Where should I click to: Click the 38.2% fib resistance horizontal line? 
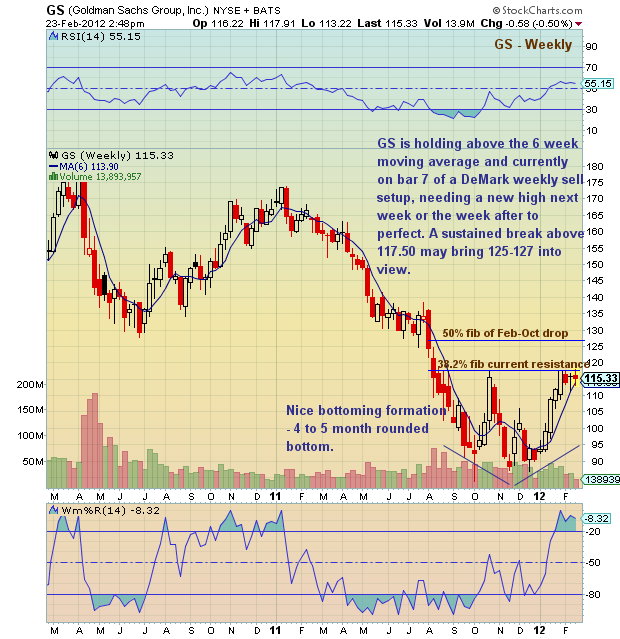click(504, 370)
